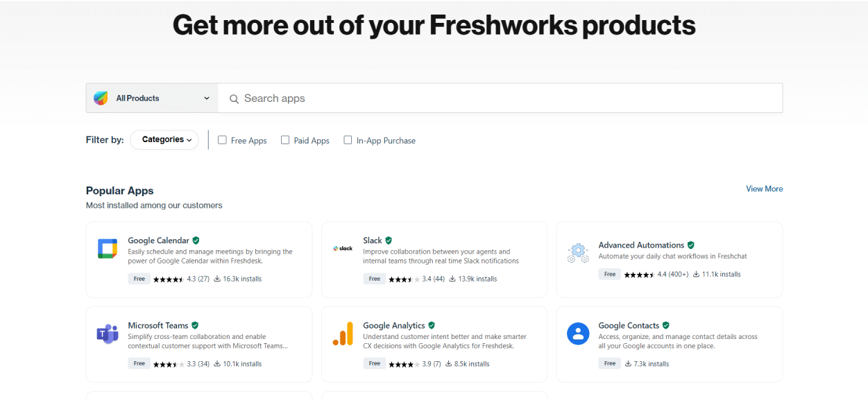Screen dimensions: 868x400
Task: Open the All Products dropdown
Action: point(151,98)
